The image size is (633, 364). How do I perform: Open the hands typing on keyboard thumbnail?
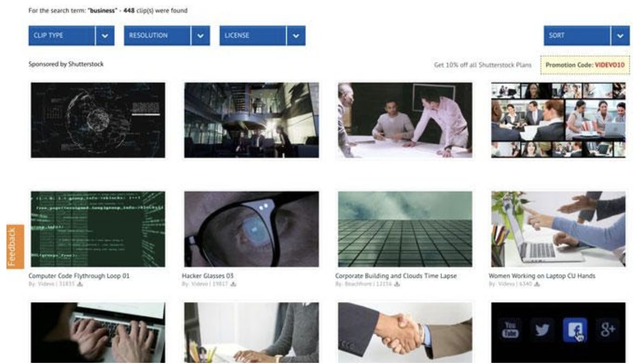pos(98,333)
